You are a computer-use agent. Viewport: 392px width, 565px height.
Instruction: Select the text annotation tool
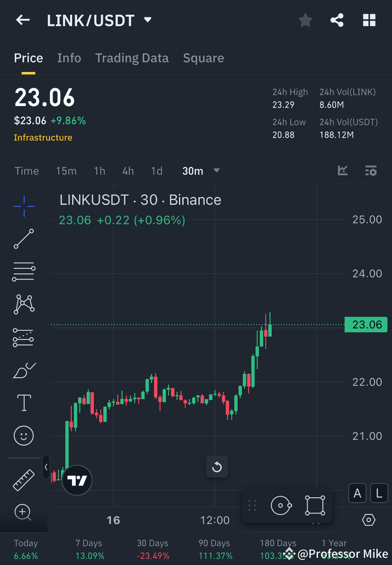pos(24,403)
